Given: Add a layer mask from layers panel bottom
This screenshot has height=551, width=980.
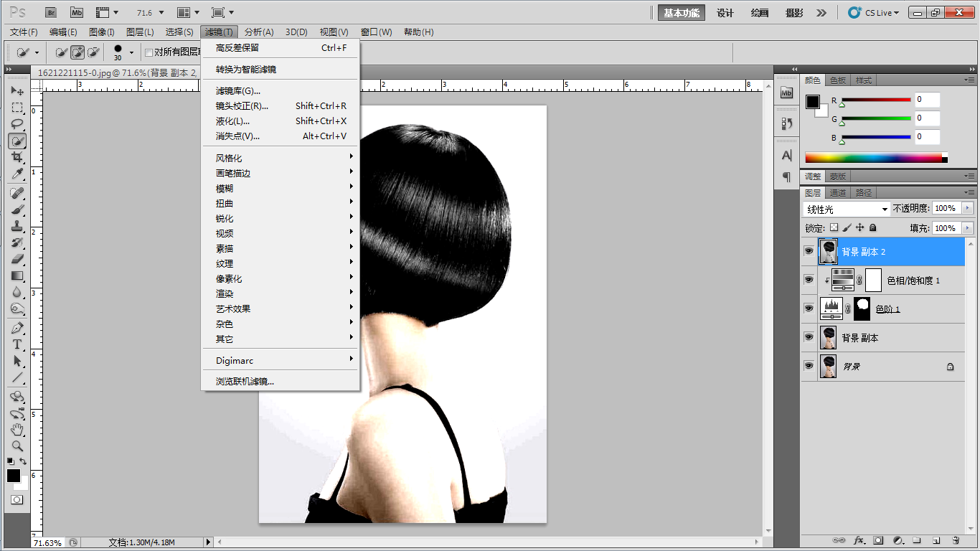Looking at the screenshot, I should pyautogui.click(x=877, y=540).
